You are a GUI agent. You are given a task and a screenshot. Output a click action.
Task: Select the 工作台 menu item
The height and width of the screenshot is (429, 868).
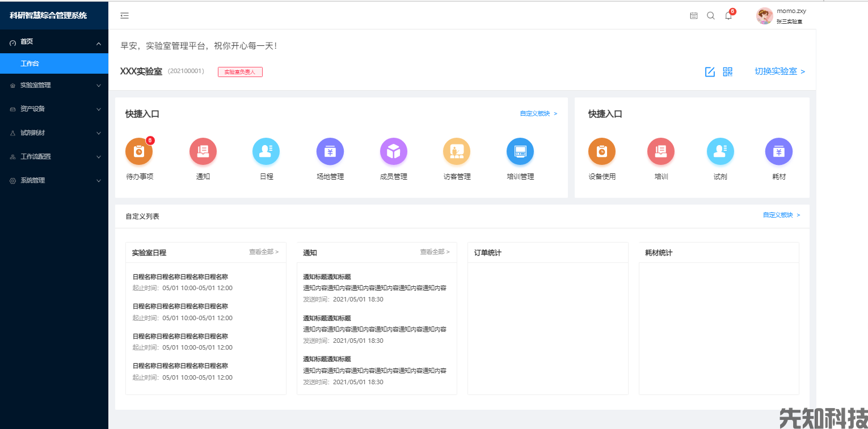coord(54,63)
